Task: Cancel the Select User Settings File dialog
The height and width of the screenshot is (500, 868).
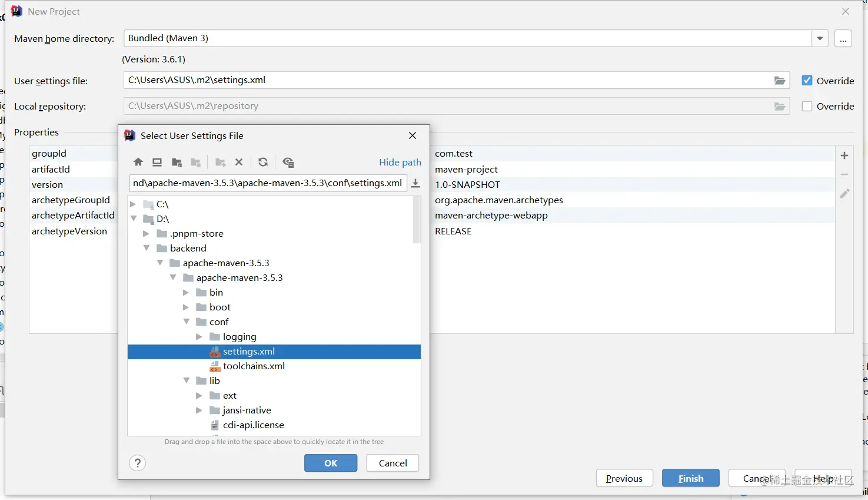Action: coord(393,463)
